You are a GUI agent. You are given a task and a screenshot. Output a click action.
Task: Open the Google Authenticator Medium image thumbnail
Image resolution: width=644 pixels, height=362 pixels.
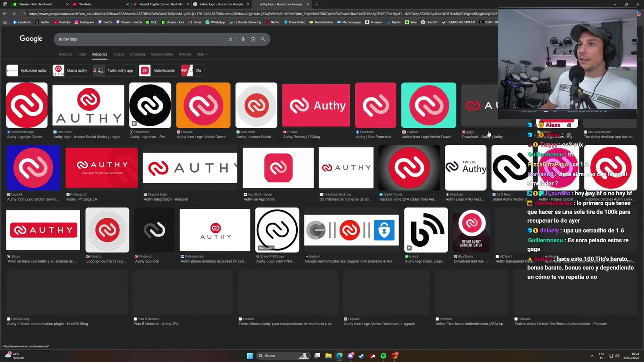[352, 230]
